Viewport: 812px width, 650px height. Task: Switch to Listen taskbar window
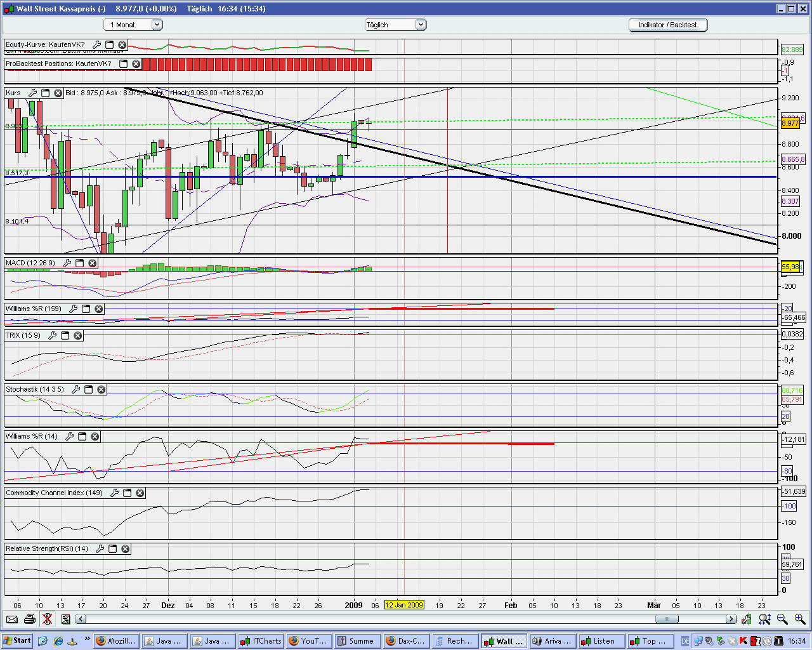pos(601,641)
